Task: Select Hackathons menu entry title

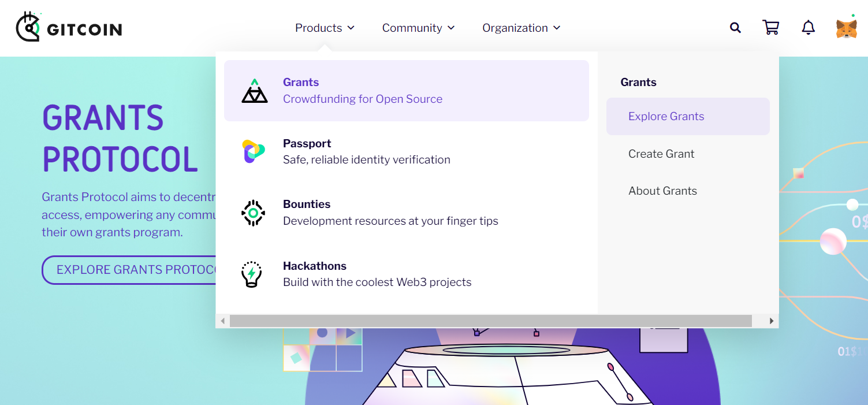Action: coord(314,266)
